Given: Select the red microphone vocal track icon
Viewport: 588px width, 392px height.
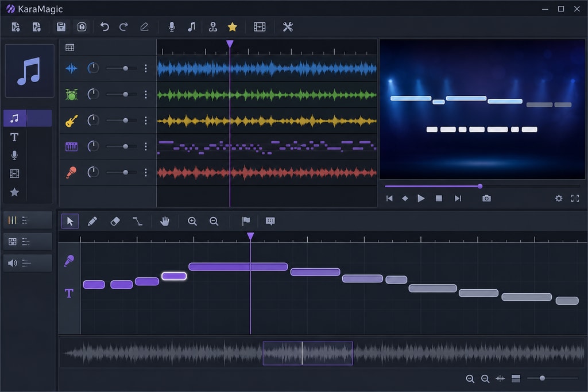Looking at the screenshot, I should click(x=71, y=172).
